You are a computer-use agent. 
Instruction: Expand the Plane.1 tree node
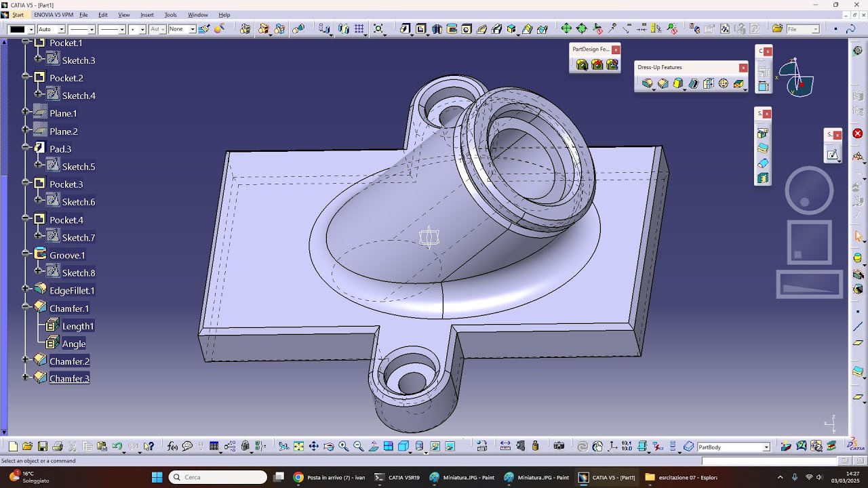[25, 112]
